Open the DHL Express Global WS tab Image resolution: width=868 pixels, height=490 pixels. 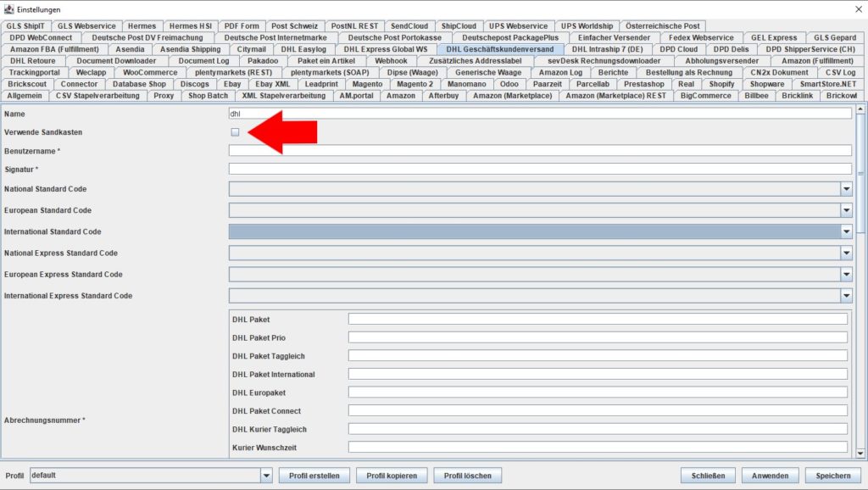(386, 49)
